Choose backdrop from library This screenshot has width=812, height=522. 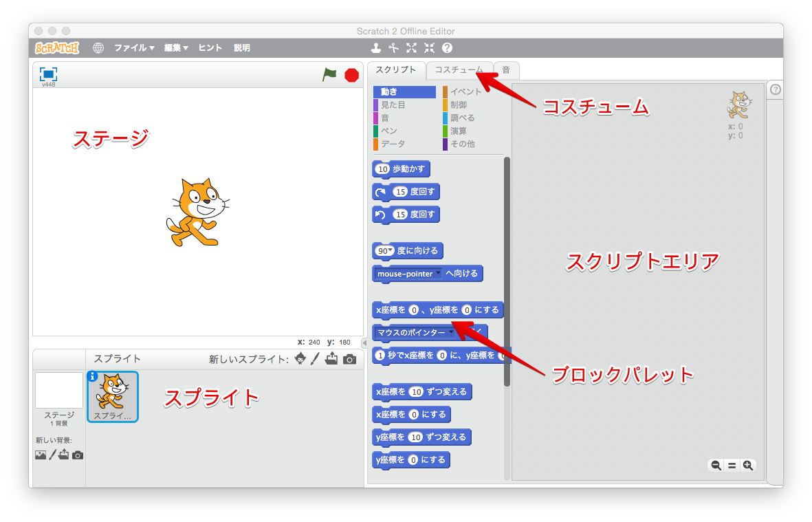tap(41, 455)
